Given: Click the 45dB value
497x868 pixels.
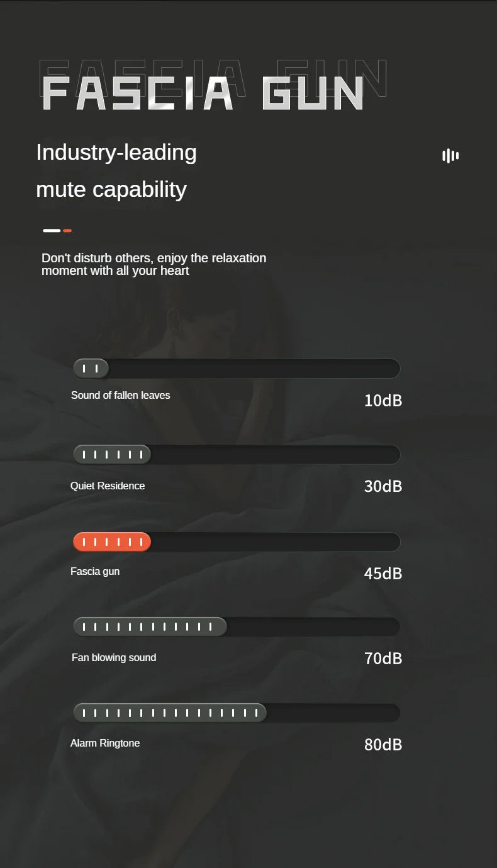Looking at the screenshot, I should tap(383, 574).
